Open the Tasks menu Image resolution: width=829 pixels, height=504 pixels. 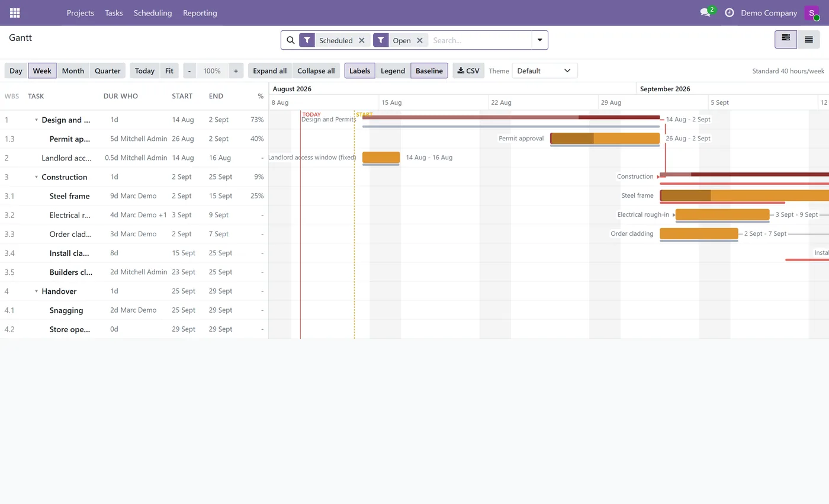coord(114,12)
